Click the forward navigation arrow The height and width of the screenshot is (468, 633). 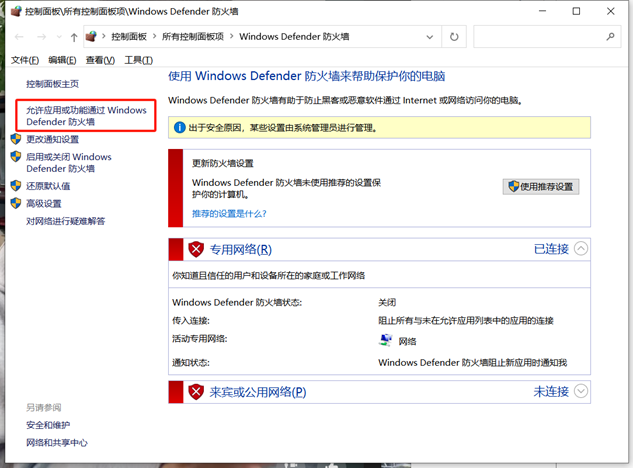pos(41,37)
